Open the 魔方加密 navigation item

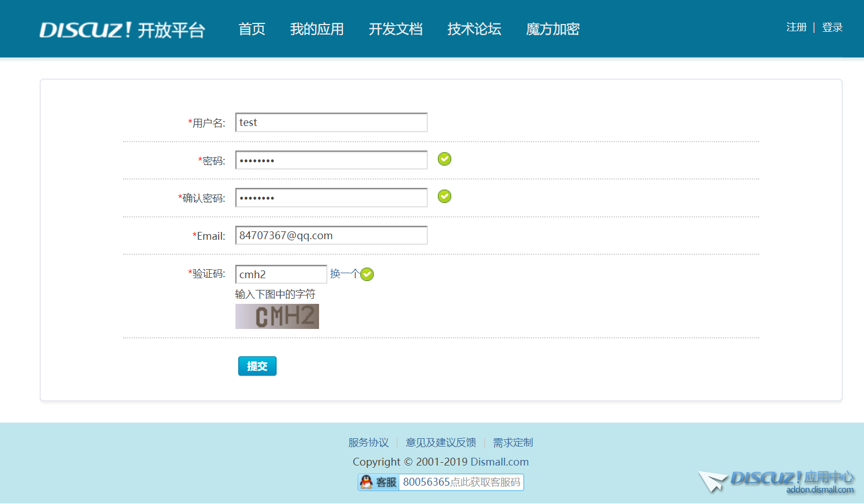pyautogui.click(x=553, y=29)
